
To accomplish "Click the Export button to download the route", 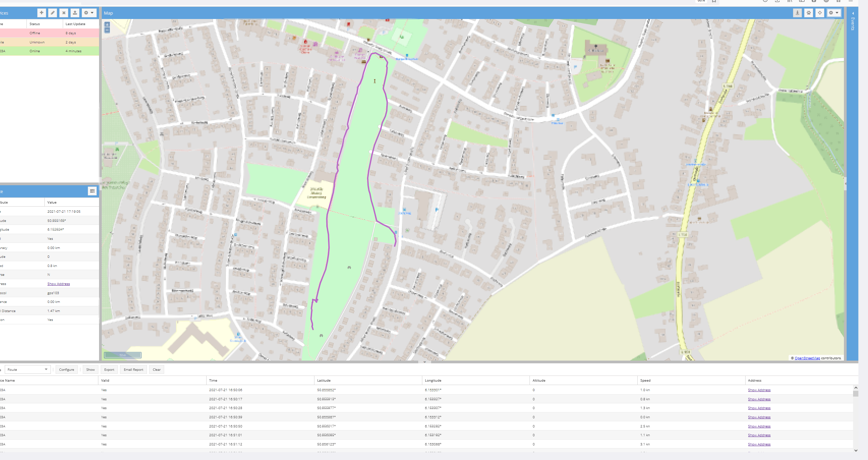I will [109, 369].
